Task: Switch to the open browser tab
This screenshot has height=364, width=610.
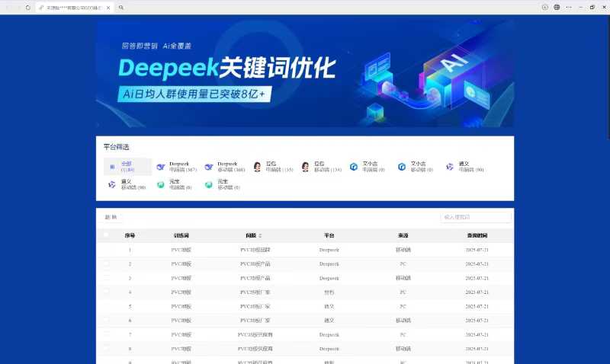Action: (x=75, y=8)
